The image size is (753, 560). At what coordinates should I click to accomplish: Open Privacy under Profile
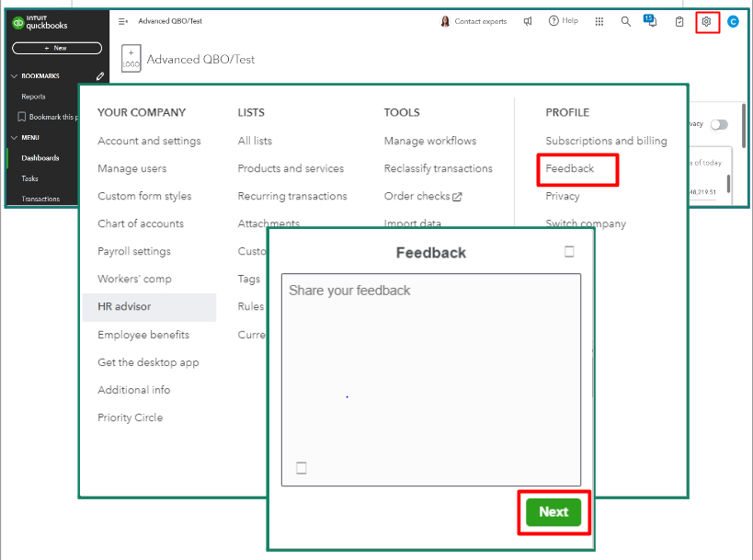[563, 197]
